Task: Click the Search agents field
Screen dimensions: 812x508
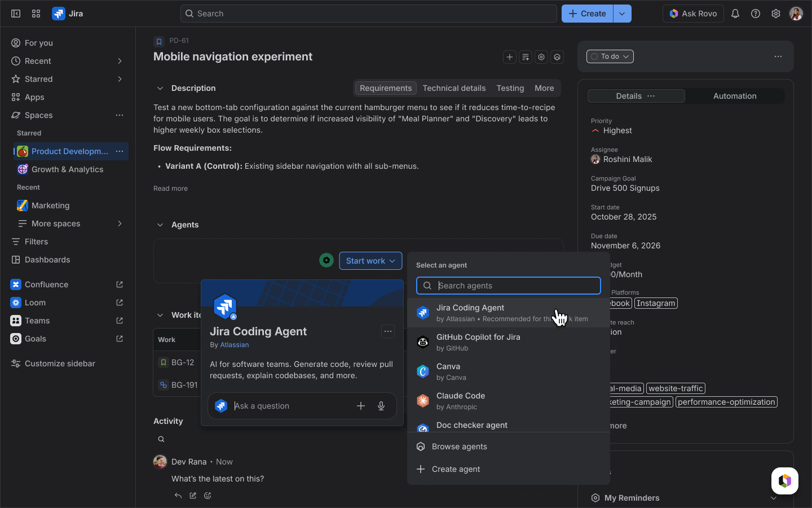Action: [x=509, y=286]
